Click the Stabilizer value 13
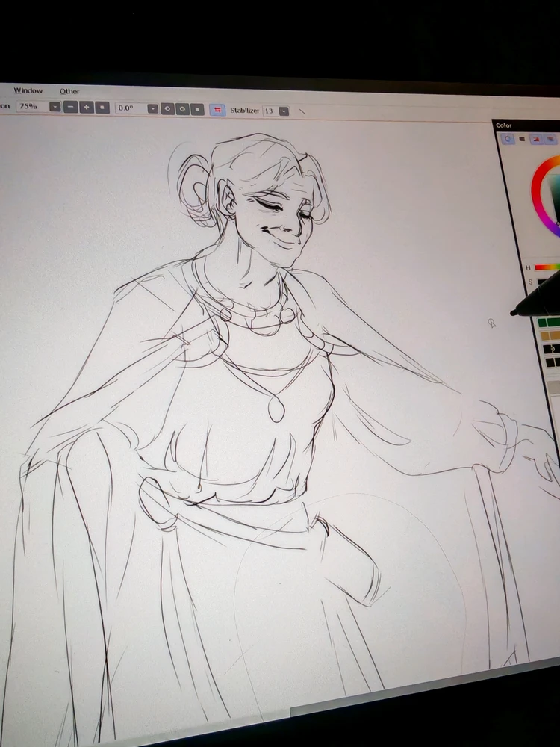The width and height of the screenshot is (560, 747). (x=270, y=111)
